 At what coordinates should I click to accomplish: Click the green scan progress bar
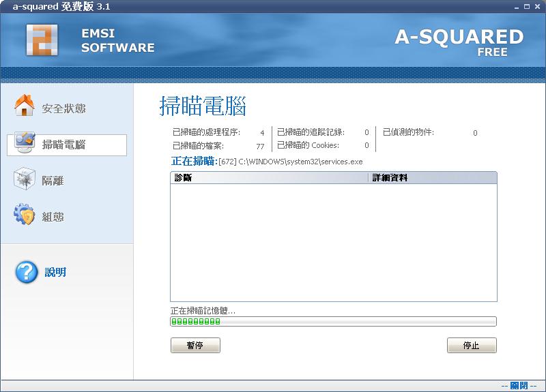(x=333, y=321)
